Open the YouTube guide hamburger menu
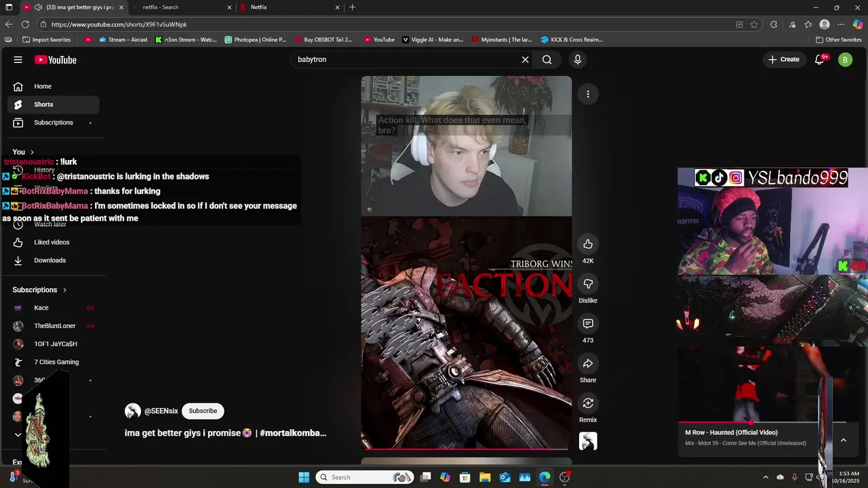Screen dimensions: 868x488 tap(18, 60)
